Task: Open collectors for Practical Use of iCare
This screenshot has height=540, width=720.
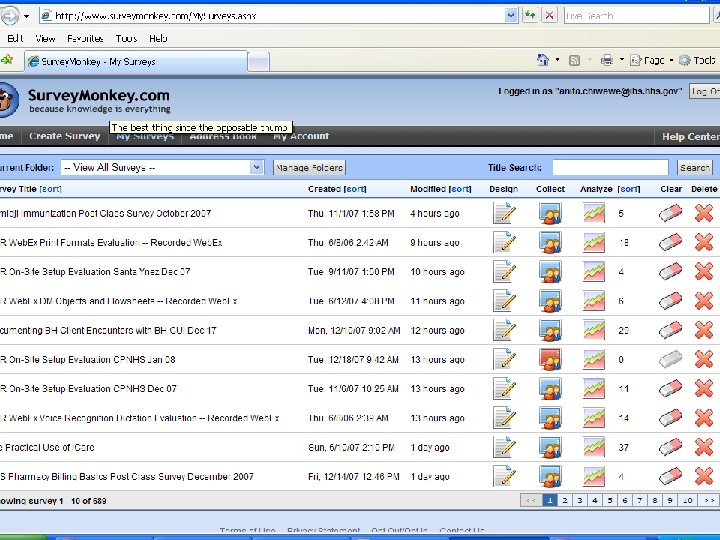Action: 550,447
